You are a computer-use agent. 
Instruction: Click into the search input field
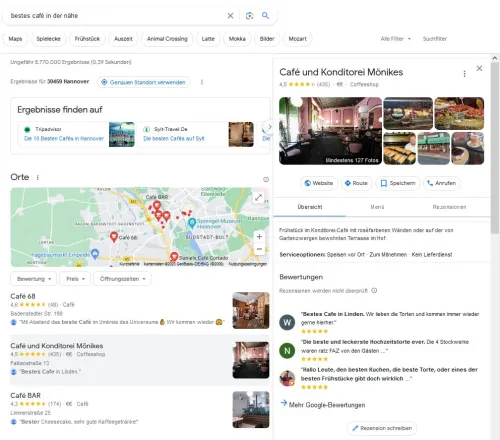(117, 16)
